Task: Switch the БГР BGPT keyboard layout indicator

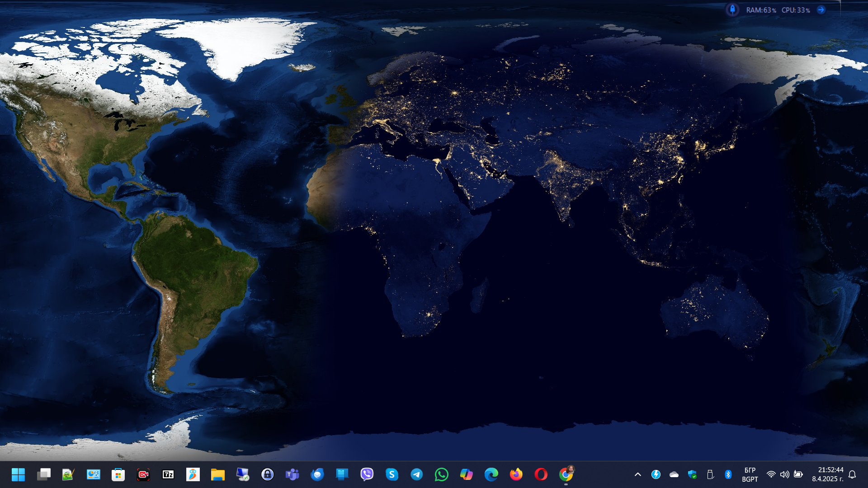Action: [750, 474]
